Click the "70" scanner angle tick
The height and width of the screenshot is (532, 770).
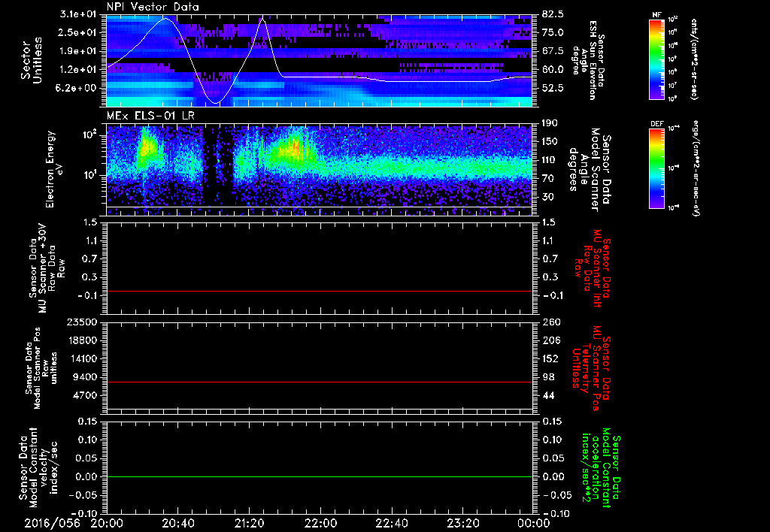coord(548,179)
